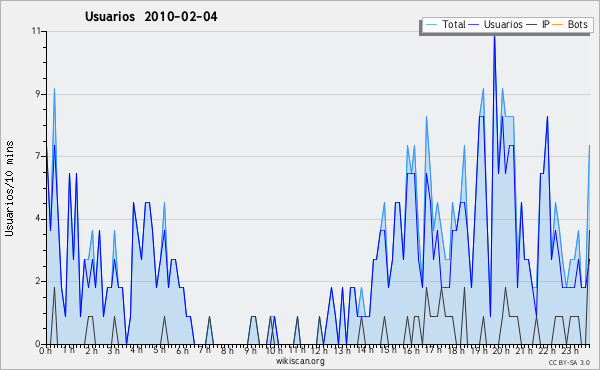Click the '2 h' x-axis label
Image resolution: width=600 pixels, height=370 pixels.
[x=91, y=351]
